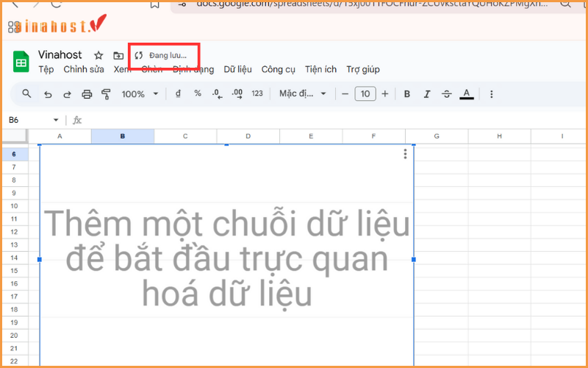Open the text color picker
This screenshot has height=368, width=588.
click(466, 94)
